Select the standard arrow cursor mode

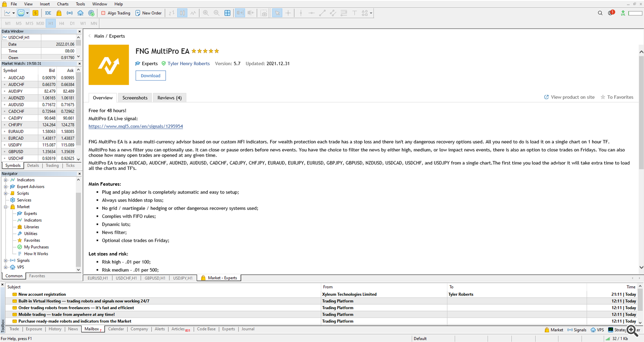[277, 13]
